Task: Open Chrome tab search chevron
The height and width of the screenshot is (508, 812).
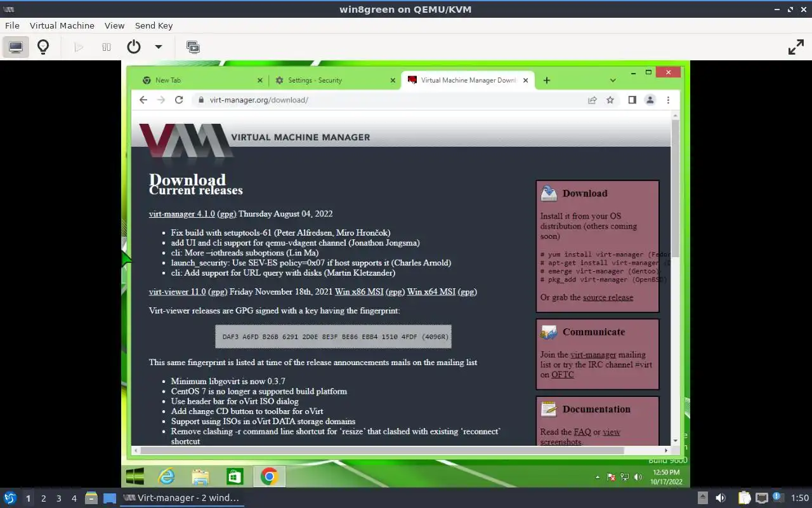Action: [613, 81]
